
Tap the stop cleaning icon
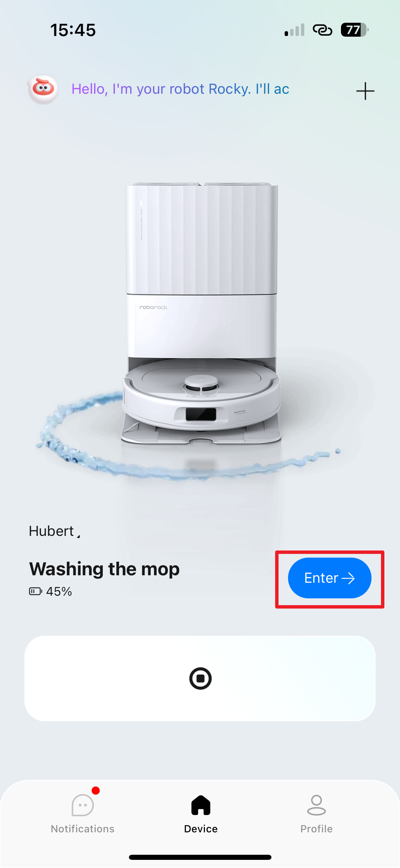[x=201, y=678]
